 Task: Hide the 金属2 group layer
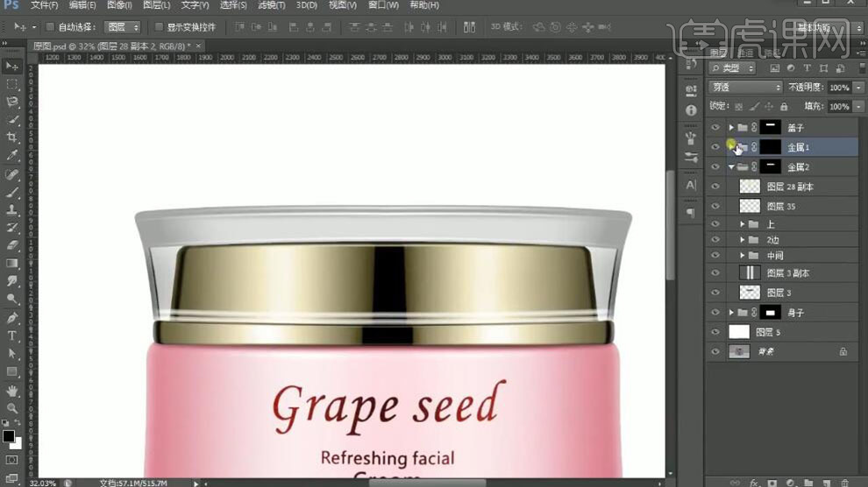click(x=715, y=167)
